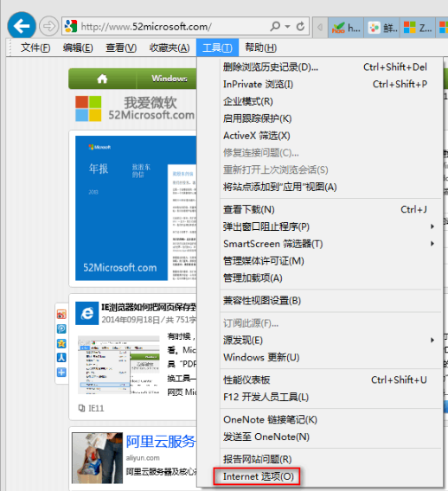Click the 阿里云服务 ad headline

tap(161, 442)
